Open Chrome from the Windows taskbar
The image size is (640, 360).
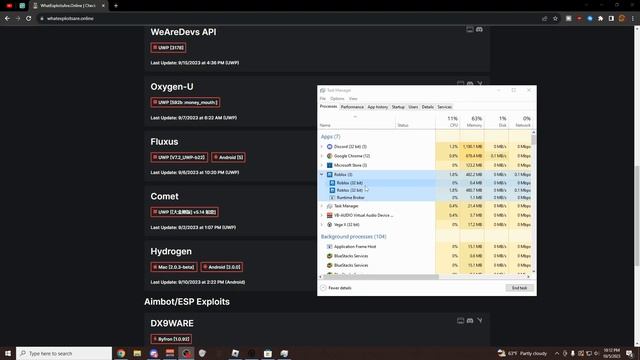click(x=121, y=353)
